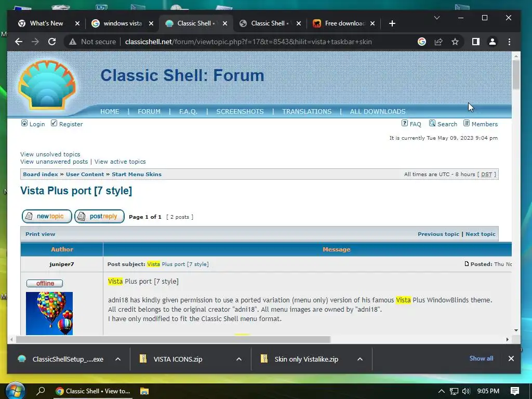Expand options for VISTA ICONS.zip download
The image size is (532, 399).
coord(239,359)
